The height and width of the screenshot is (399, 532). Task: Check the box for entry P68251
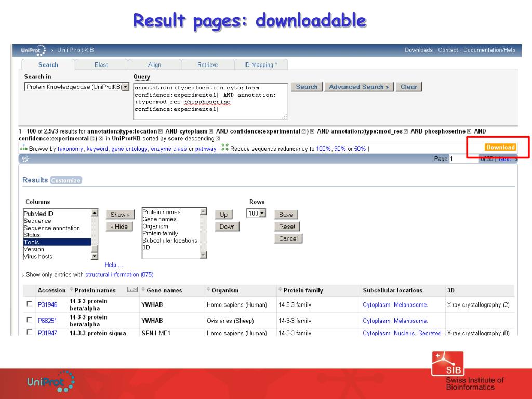[x=30, y=320]
